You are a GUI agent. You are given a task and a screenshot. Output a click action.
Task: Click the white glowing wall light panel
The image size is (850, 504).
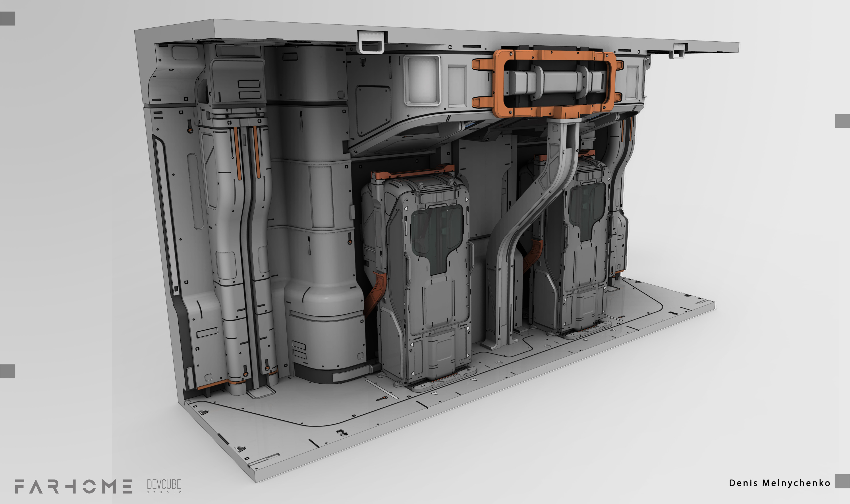(422, 80)
